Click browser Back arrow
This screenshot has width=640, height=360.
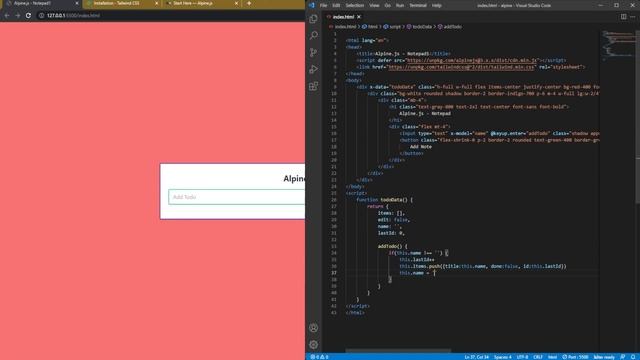pyautogui.click(x=7, y=16)
